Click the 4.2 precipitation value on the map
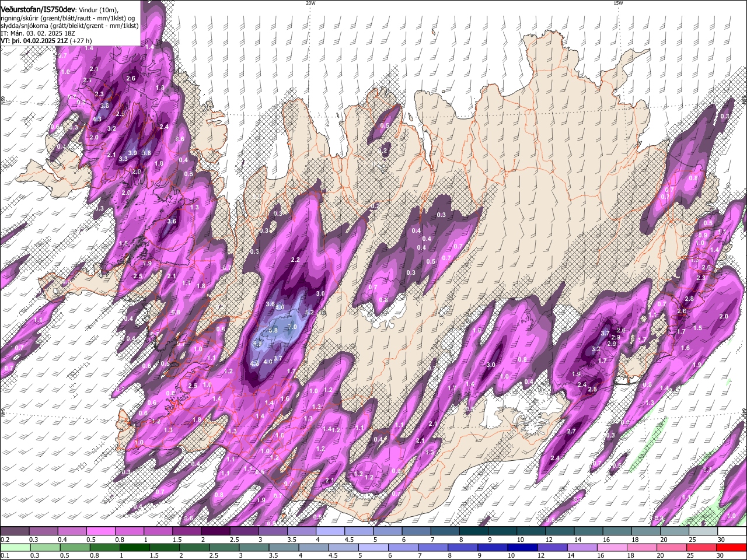Viewport: 747px width, 560px height. click(310, 312)
